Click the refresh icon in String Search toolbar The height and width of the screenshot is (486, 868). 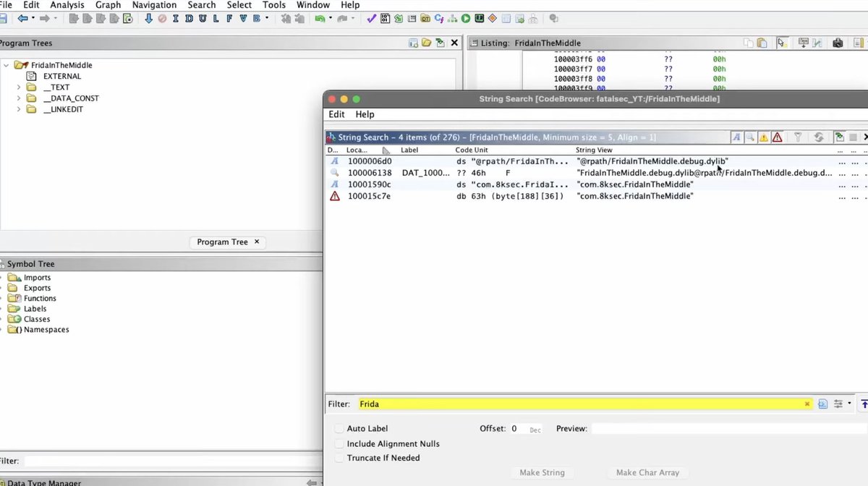(x=819, y=137)
